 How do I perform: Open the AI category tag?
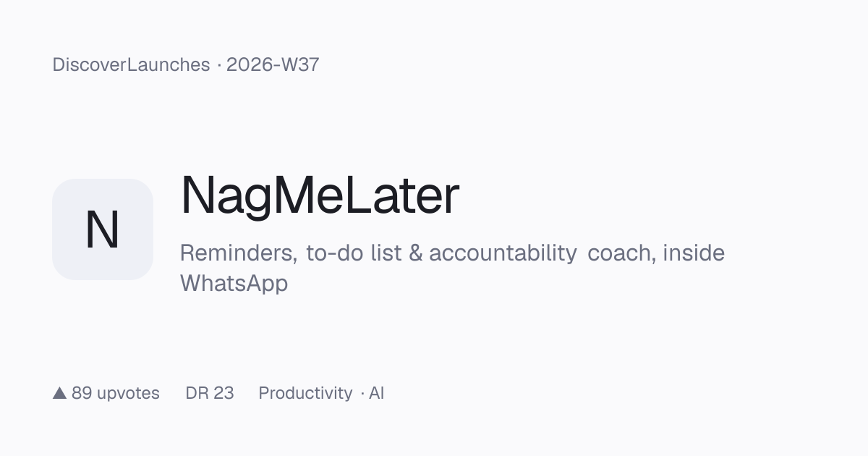click(377, 393)
